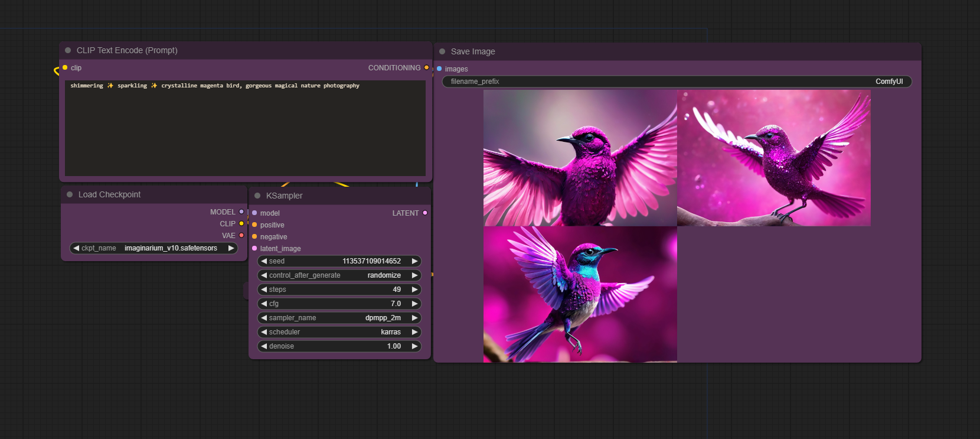Viewport: 980px width, 439px height.
Task: Click the filename_prefix ComfyUI field
Action: pos(677,82)
